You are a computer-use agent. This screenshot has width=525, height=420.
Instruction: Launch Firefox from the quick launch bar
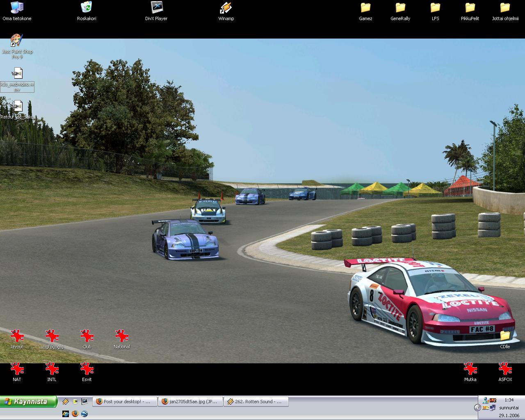75,414
